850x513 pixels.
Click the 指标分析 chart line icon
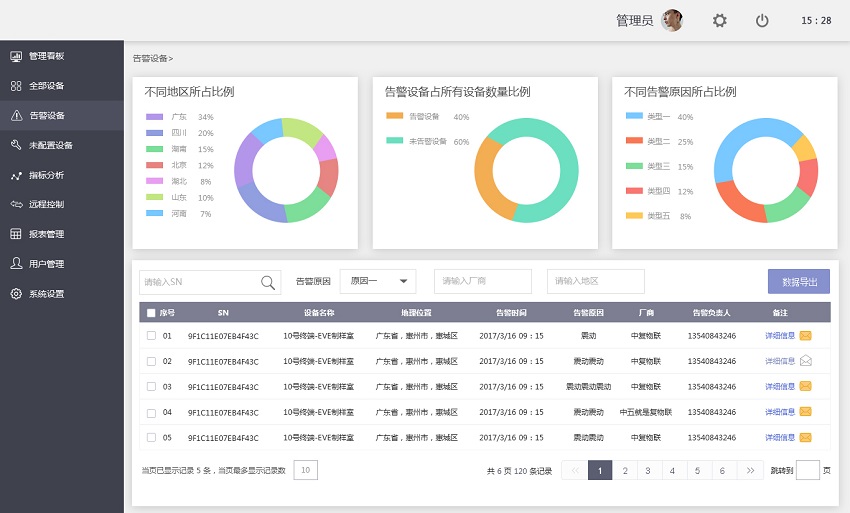tap(16, 175)
